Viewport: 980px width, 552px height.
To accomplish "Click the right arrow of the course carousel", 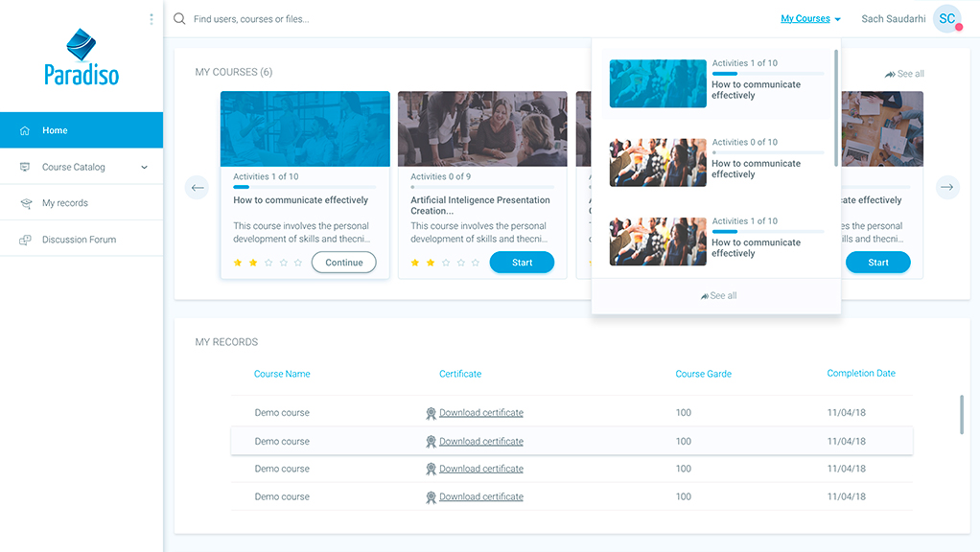I will (947, 187).
